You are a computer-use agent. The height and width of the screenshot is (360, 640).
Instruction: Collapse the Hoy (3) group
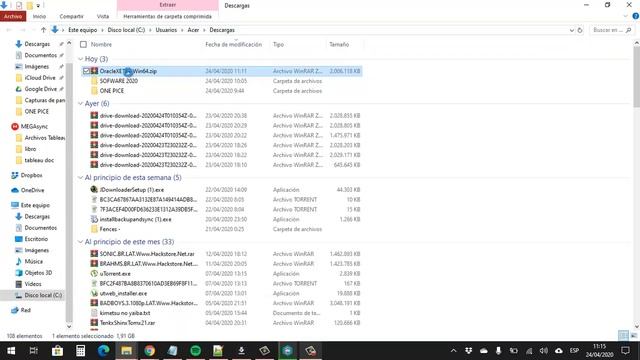(80, 59)
